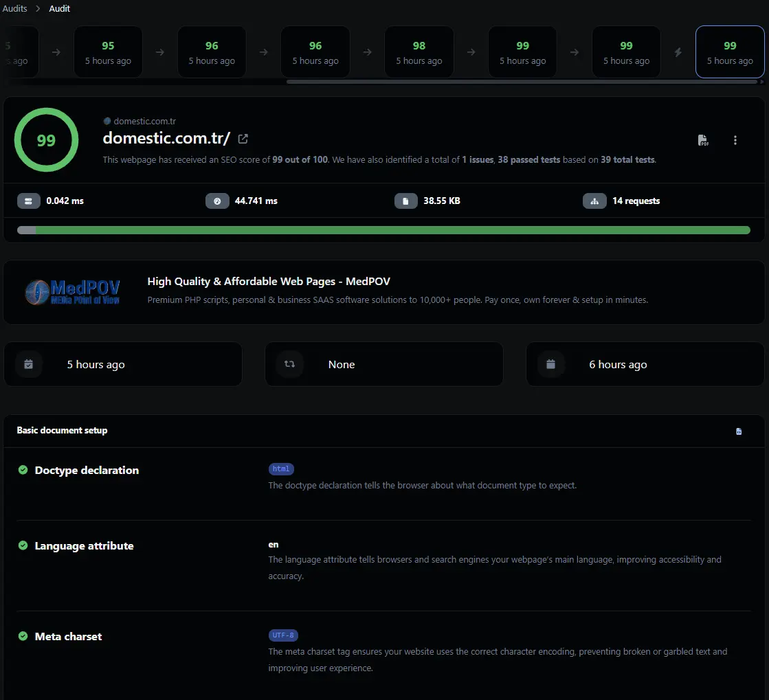
Task: Toggle the Language attribute passed checkmark
Action: tap(22, 545)
